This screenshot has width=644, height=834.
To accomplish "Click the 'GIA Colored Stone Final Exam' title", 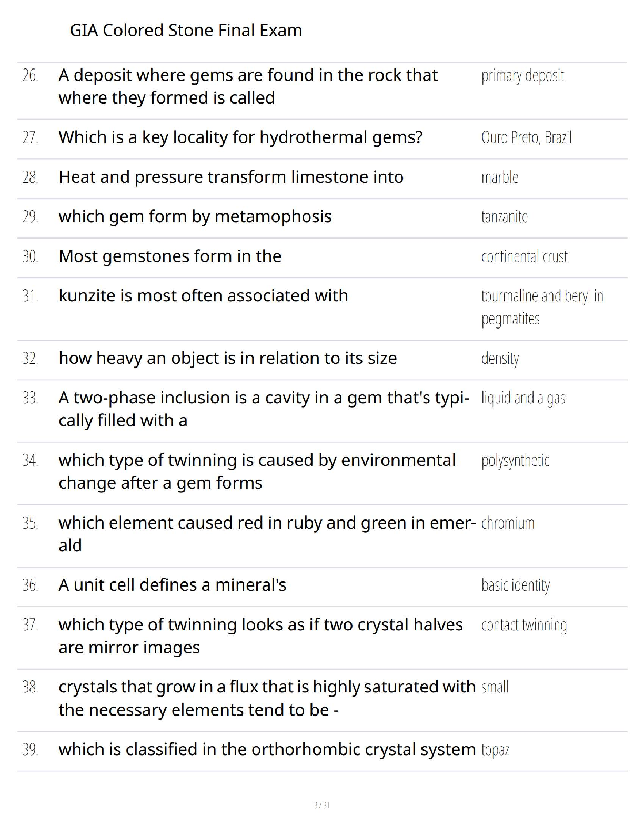I will 186,30.
